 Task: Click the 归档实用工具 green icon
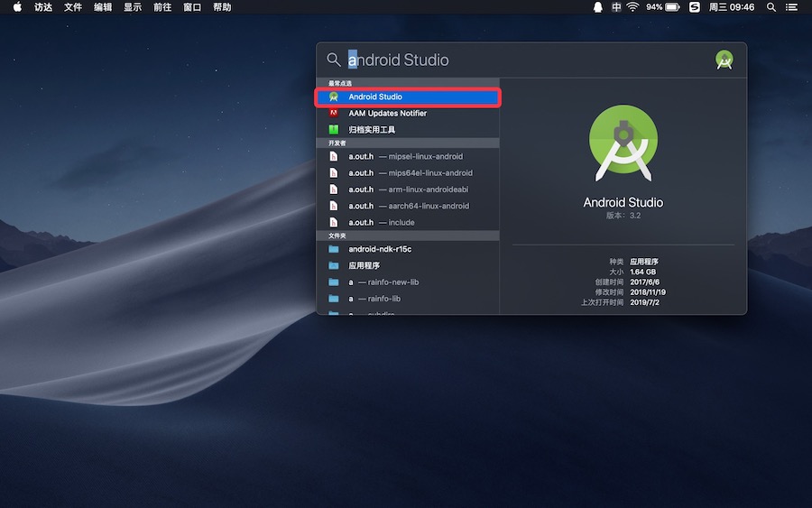tap(334, 129)
